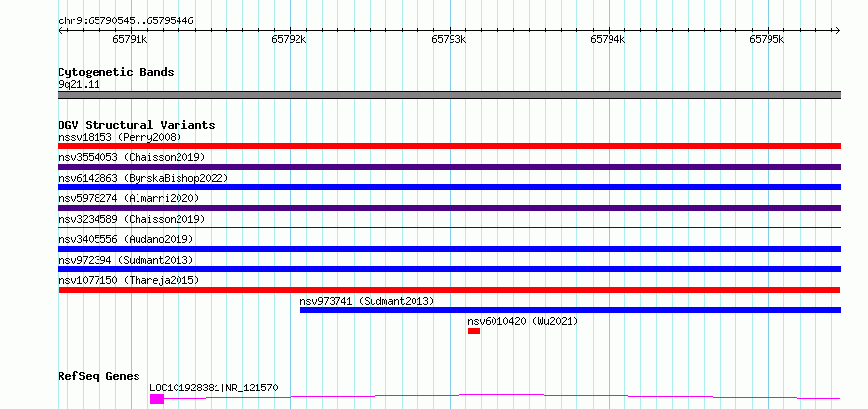
Task: Click the left arrow of the ruler
Action: [x=60, y=31]
